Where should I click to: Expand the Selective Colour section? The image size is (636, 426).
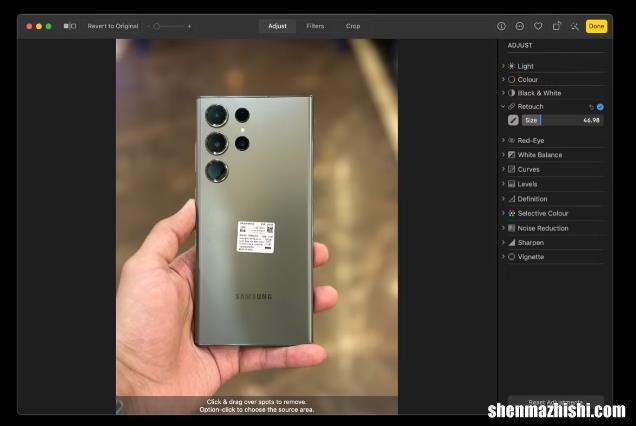coord(503,213)
